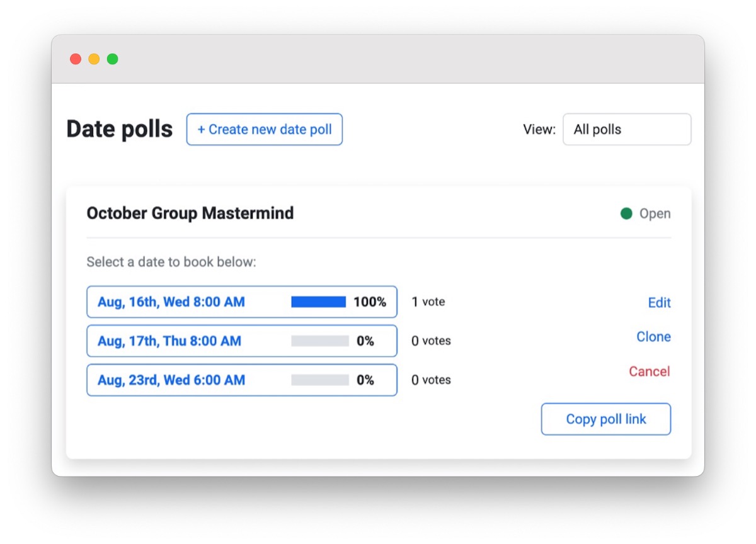Maximize the window with the green button

(112, 59)
